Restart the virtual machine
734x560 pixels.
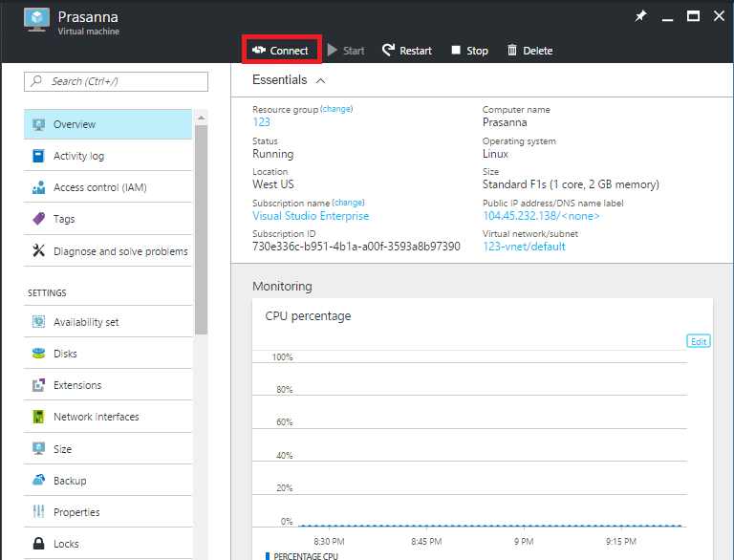(x=406, y=51)
